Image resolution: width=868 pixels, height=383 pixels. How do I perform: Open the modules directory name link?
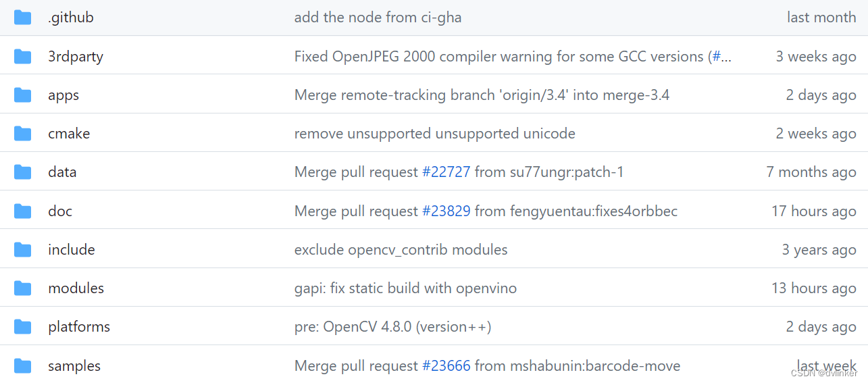click(76, 288)
